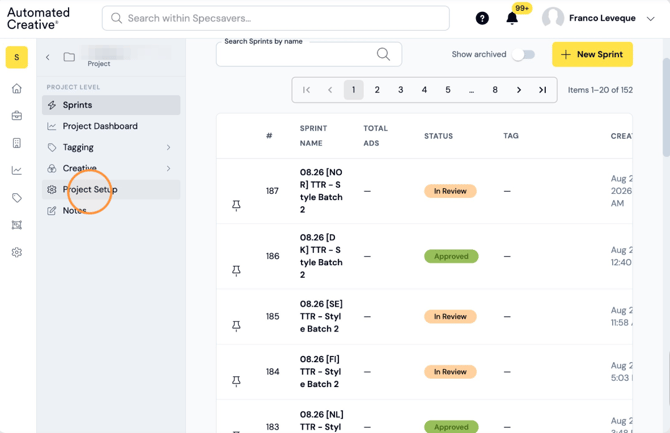Open sprint 08.26 [SE] TTR - Style Batch 2
This screenshot has height=433, width=670.
click(x=321, y=316)
